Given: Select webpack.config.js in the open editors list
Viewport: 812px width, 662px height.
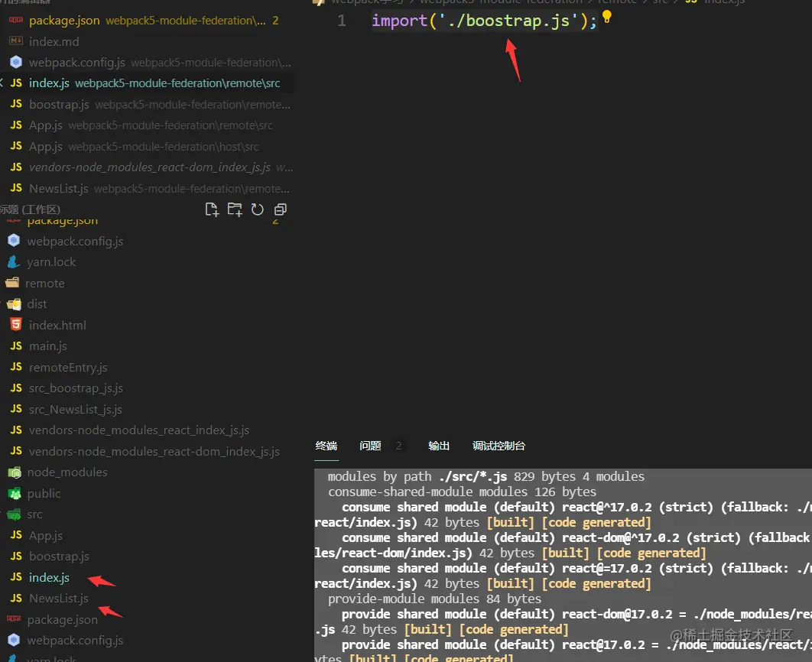Looking at the screenshot, I should pyautogui.click(x=147, y=63).
